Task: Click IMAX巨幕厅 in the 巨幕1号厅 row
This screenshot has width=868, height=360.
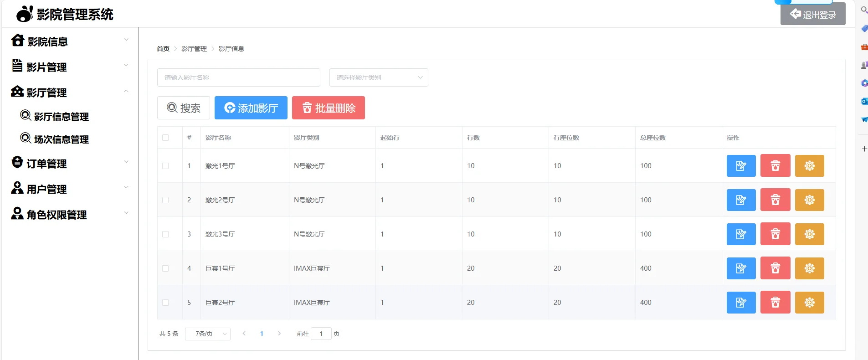Action: click(x=312, y=268)
